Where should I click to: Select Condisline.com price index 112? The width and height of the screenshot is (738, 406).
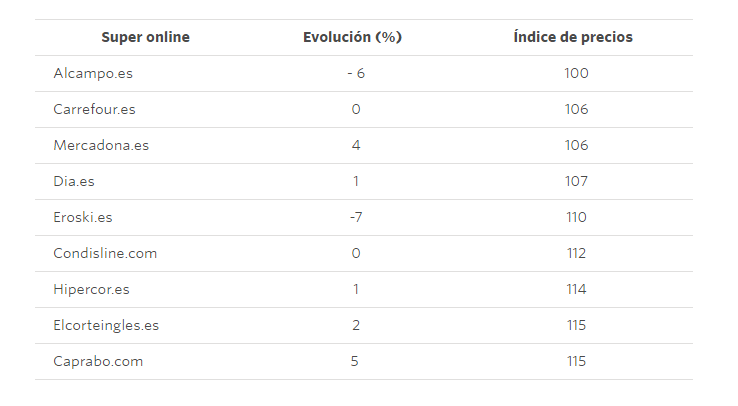click(576, 253)
